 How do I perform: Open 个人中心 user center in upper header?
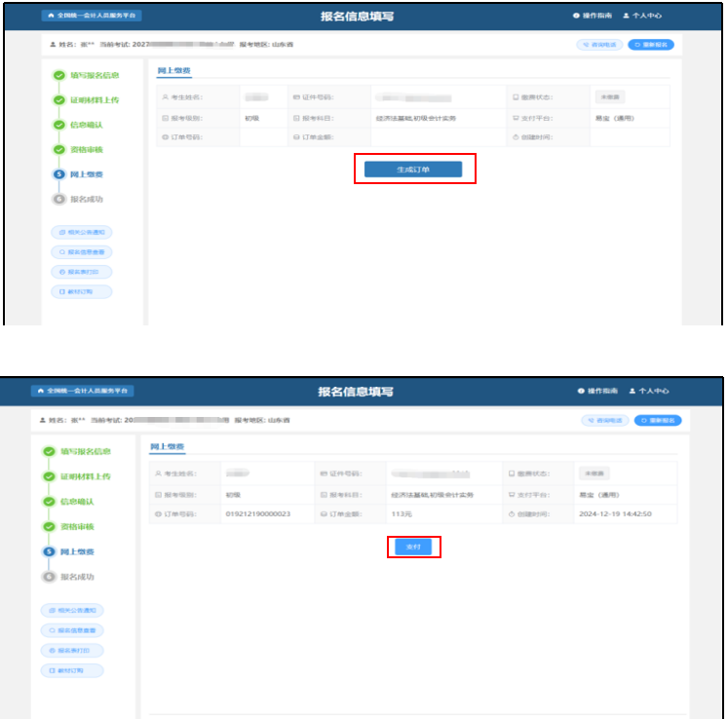648,17
